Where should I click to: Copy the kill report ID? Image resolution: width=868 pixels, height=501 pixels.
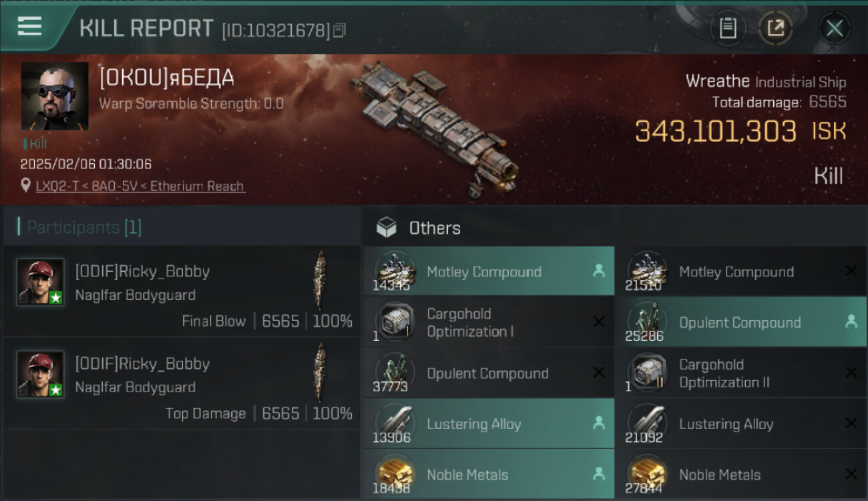tap(339, 30)
